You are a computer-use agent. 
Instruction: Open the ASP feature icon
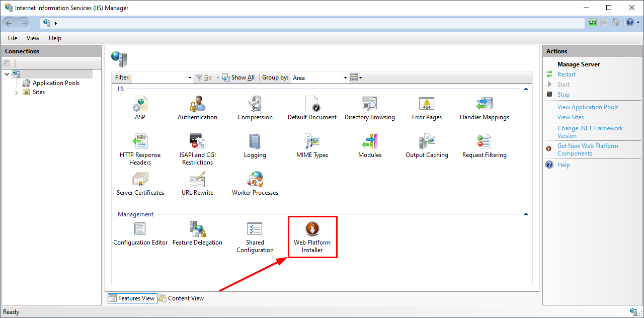coord(140,108)
